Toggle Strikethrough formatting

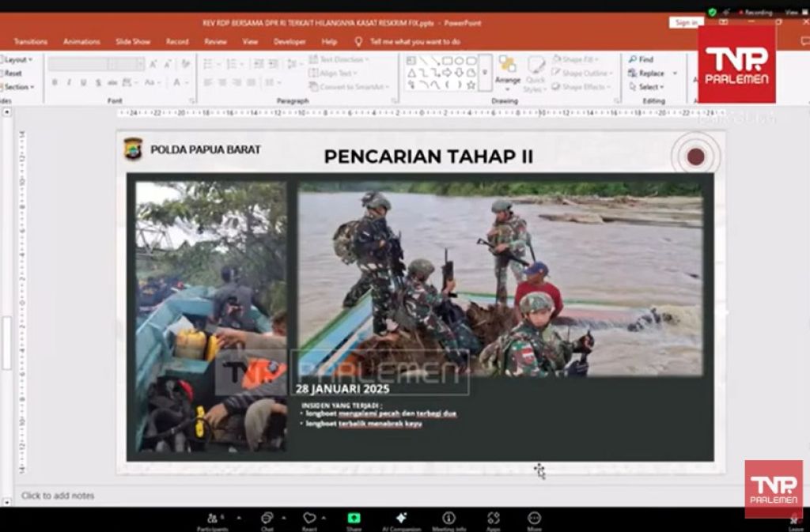(112, 82)
